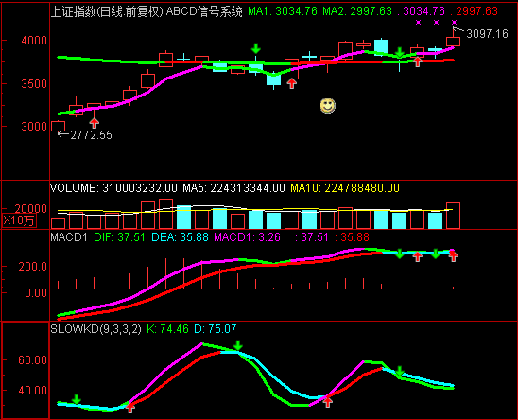518x420 pixels.
Task: Click the red up arrow in the SLOWKD trough near 40
Action: tap(327, 402)
